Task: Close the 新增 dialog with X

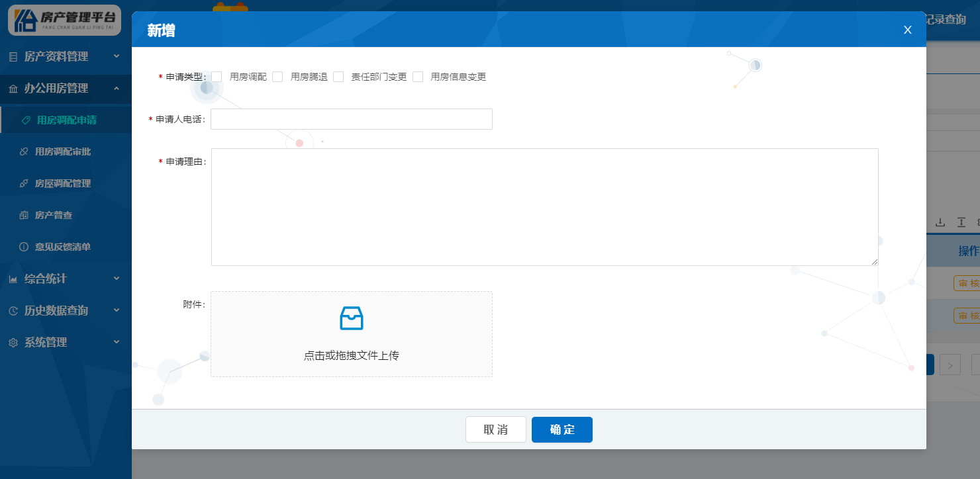Action: click(908, 30)
